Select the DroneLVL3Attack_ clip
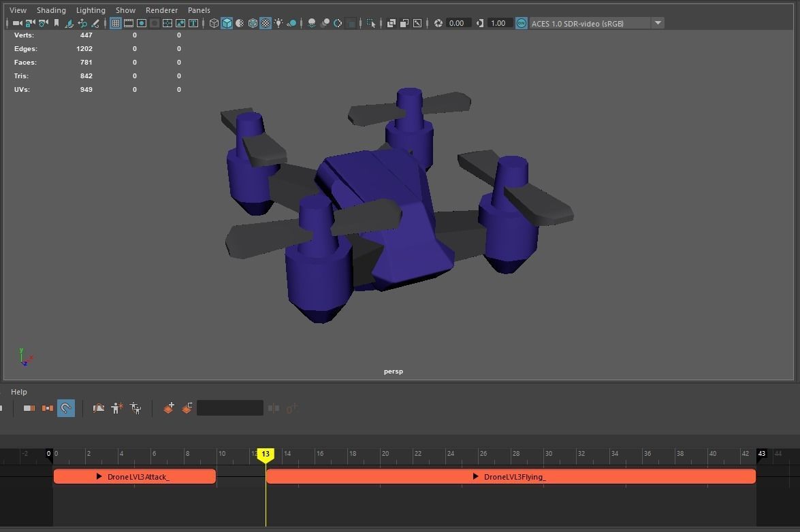Viewport: 800px width, 532px height. 135,476
